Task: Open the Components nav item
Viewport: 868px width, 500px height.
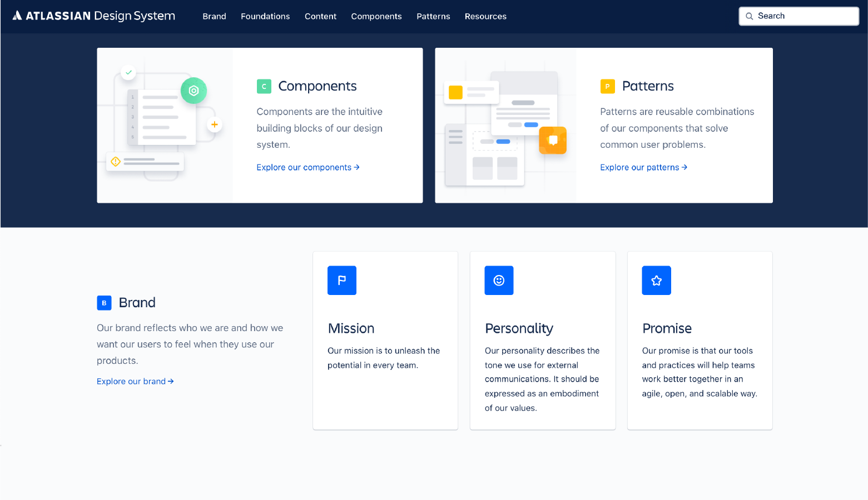Action: pyautogui.click(x=376, y=17)
